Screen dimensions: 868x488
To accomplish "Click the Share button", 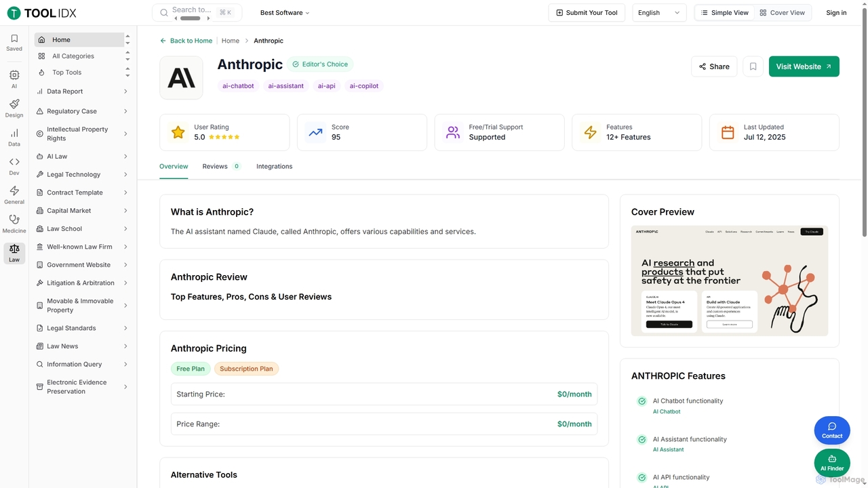I will point(714,66).
